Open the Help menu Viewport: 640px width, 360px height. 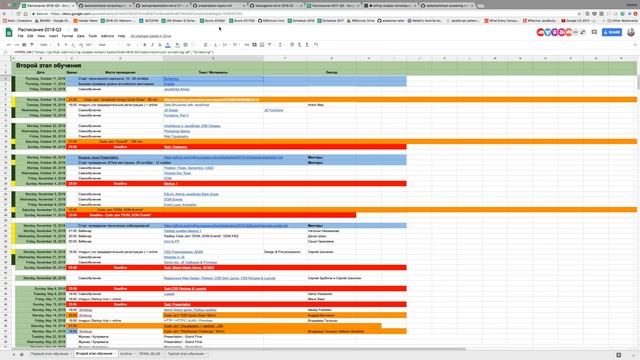click(121, 36)
